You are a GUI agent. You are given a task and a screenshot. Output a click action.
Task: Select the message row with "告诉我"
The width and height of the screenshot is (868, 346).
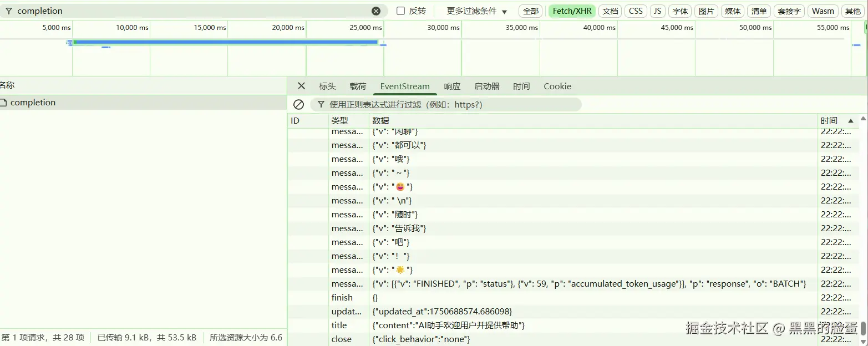point(573,228)
